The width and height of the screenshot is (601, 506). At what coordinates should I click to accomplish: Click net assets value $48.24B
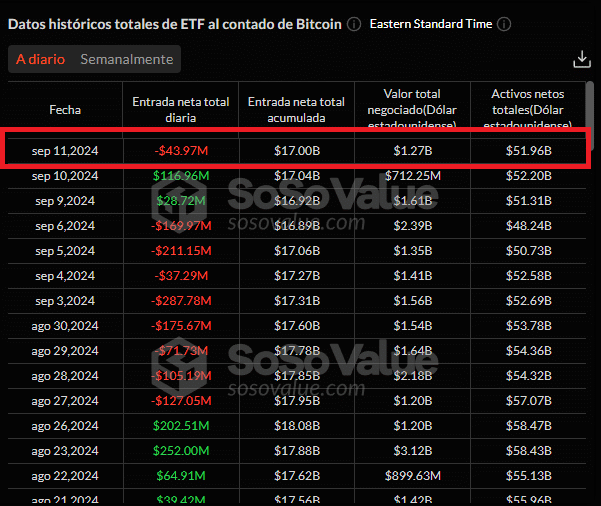pos(529,226)
